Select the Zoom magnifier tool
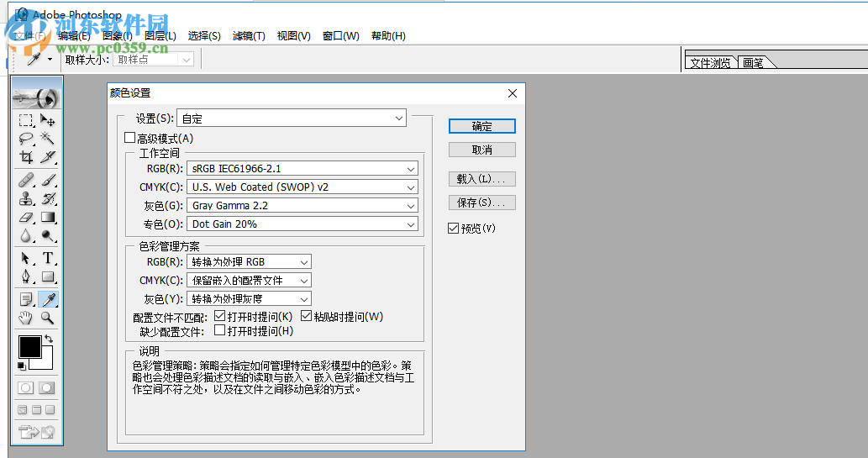This screenshot has width=868, height=458. pos(48,318)
